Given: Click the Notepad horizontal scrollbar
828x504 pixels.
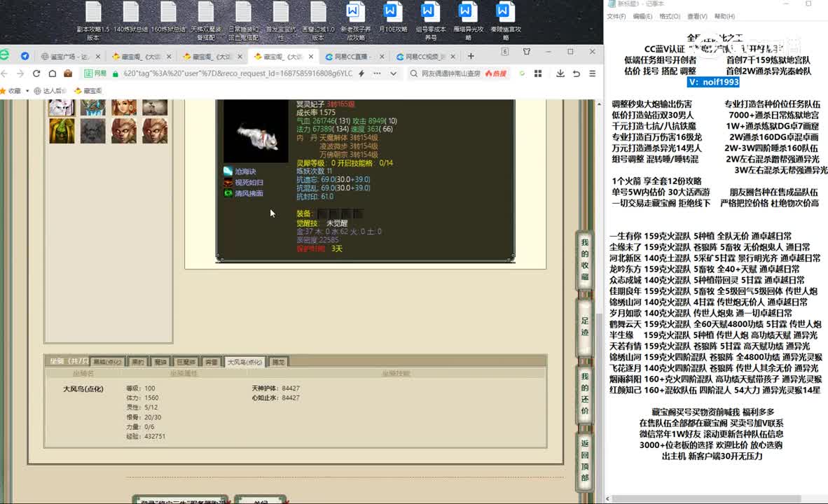Looking at the screenshot, I should [706, 498].
